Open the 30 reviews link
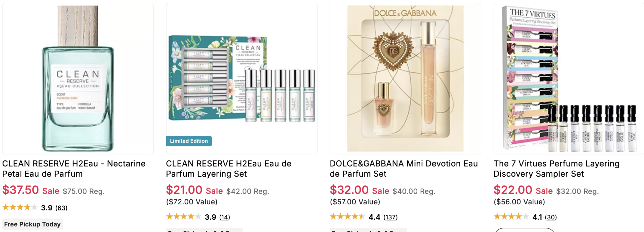The height and width of the screenshot is (232, 644). click(551, 217)
